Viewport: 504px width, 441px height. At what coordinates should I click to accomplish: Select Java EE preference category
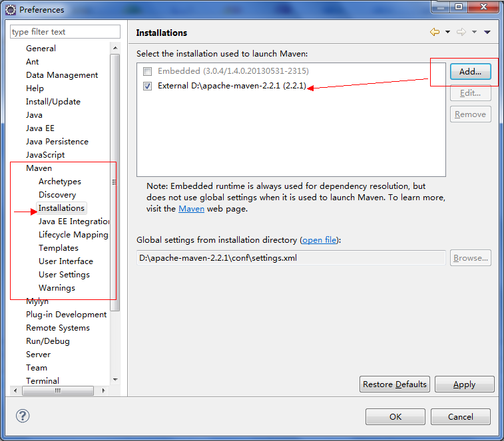coord(40,128)
